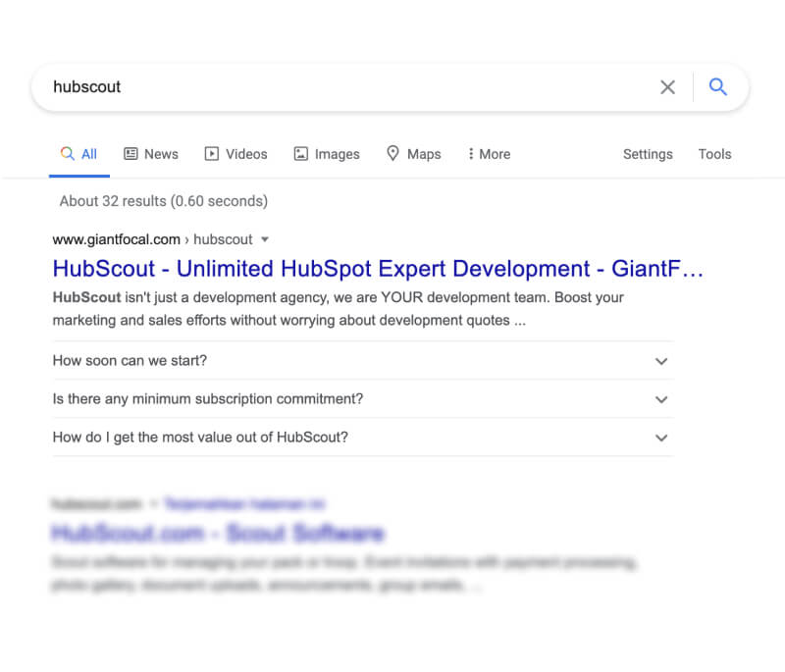Switch to the News tab

click(x=151, y=154)
